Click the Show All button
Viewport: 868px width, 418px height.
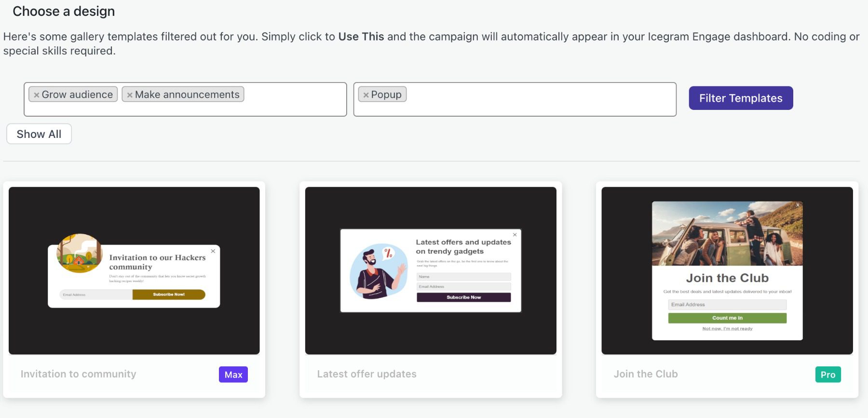[x=39, y=134]
